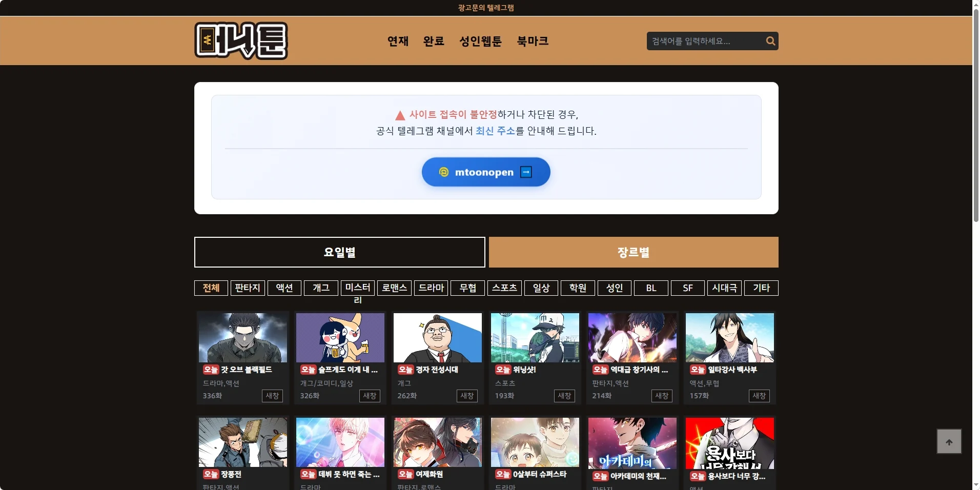980x490 pixels.
Task: Select 판타지 genre filter
Action: (x=248, y=288)
